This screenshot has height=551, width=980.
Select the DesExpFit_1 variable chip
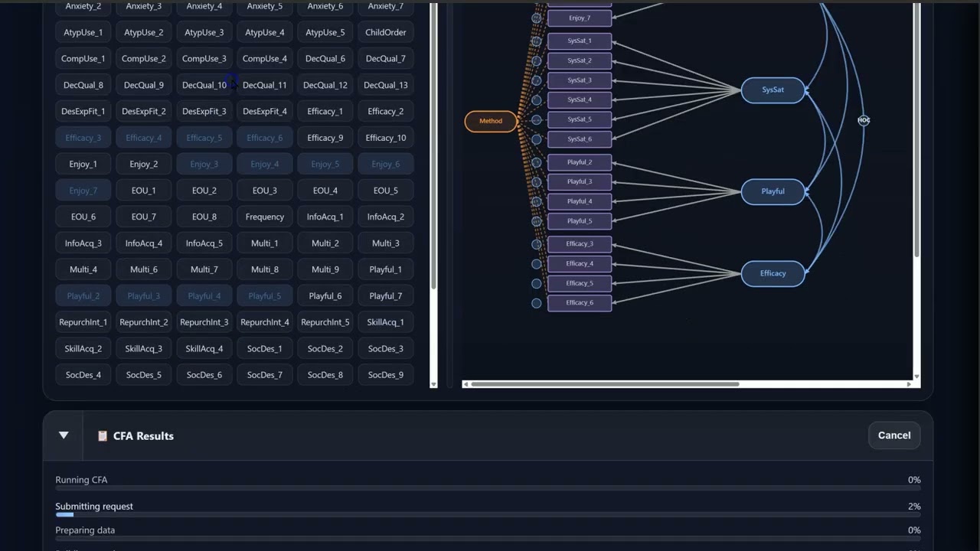pos(83,111)
